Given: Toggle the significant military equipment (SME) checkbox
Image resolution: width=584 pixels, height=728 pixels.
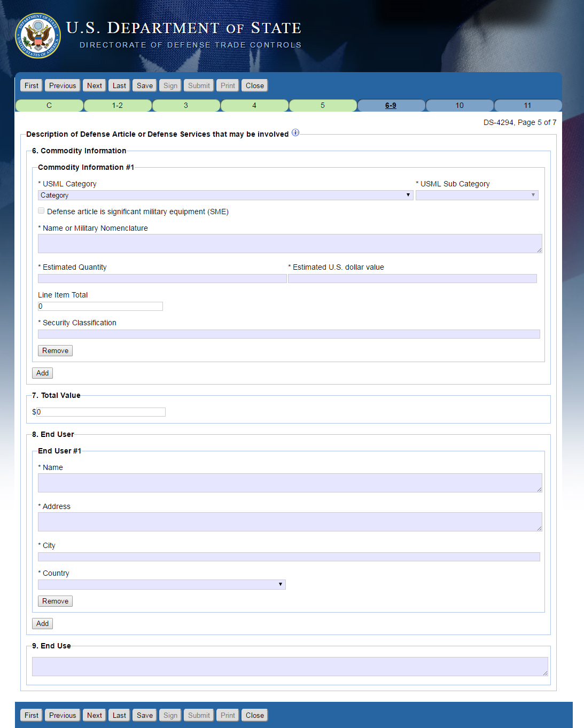Looking at the screenshot, I should click(x=41, y=211).
